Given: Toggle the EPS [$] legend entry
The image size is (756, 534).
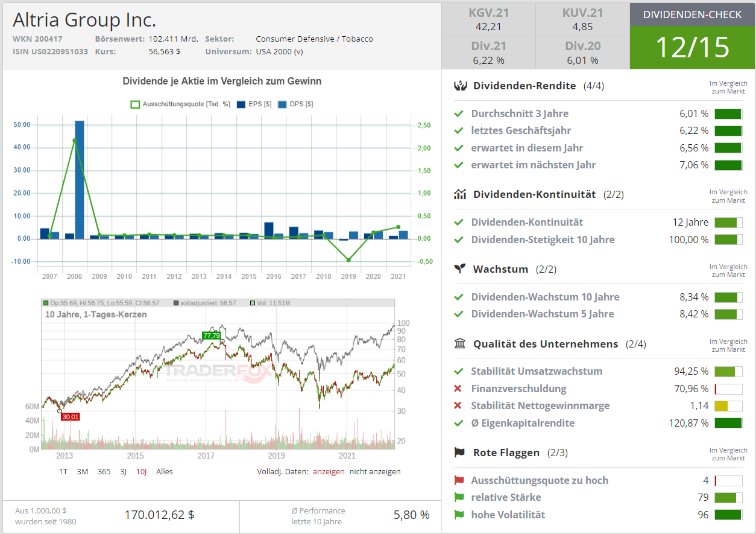Looking at the screenshot, I should coord(253,104).
